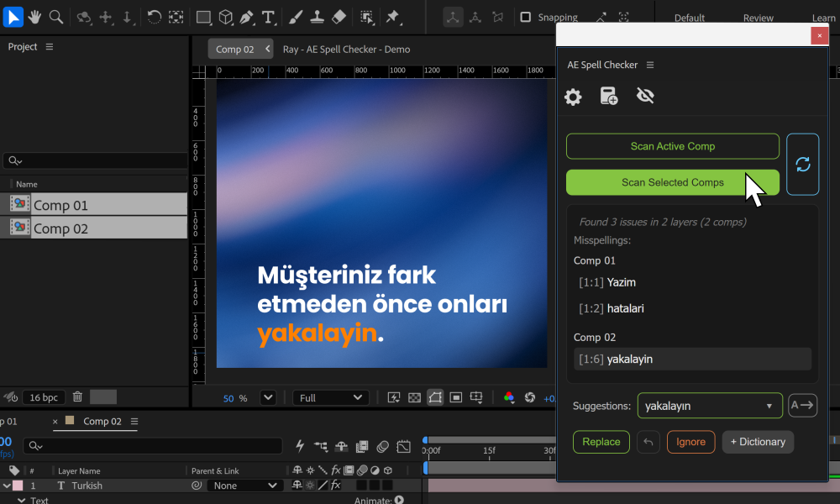Select the Selection arrow tool
Viewport: 840px width, 504px height.
pyautogui.click(x=13, y=17)
